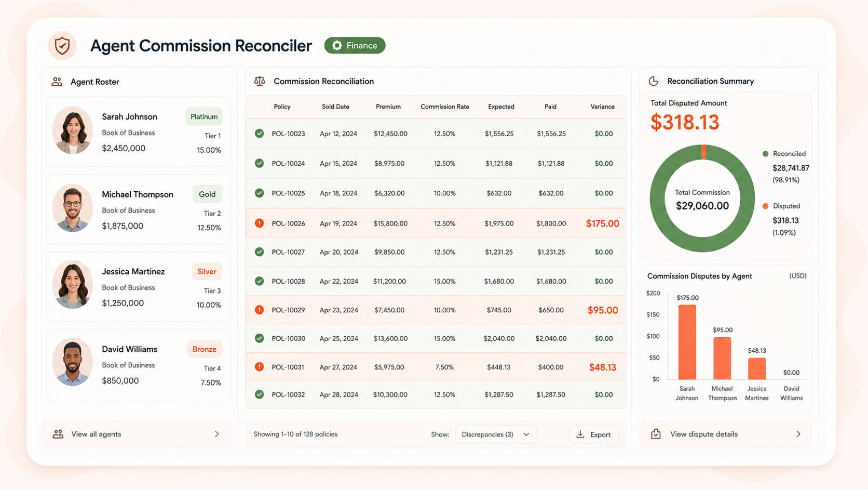Viewport: 868px width, 489px height.
Task: Select Michael Thompson's profile photo
Action: (73, 208)
